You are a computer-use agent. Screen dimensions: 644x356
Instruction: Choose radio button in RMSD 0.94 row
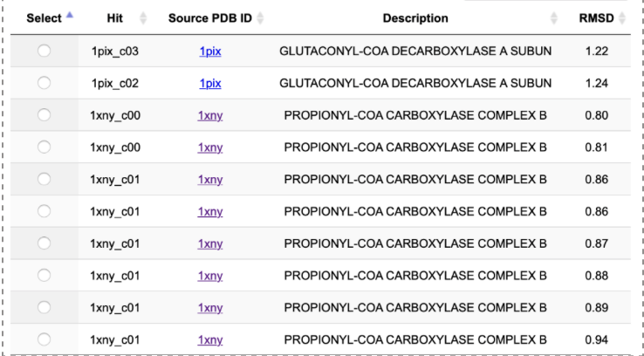pos(44,339)
